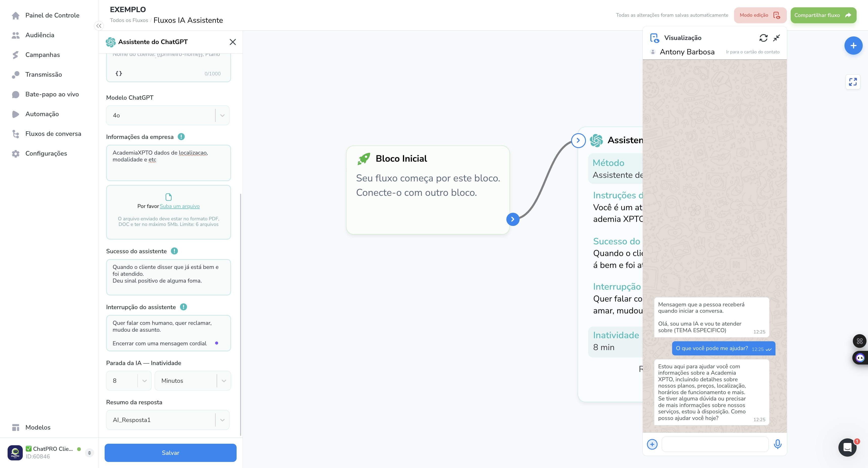This screenshot has width=868, height=468.
Task: Show info tooltip for Informações da empresa
Action: pos(181,137)
